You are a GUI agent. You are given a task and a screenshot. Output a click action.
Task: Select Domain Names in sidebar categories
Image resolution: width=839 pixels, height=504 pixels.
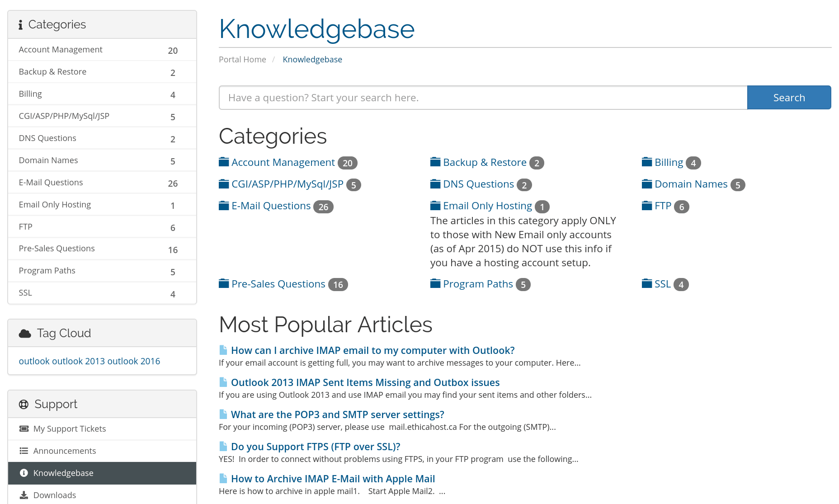[x=102, y=160]
